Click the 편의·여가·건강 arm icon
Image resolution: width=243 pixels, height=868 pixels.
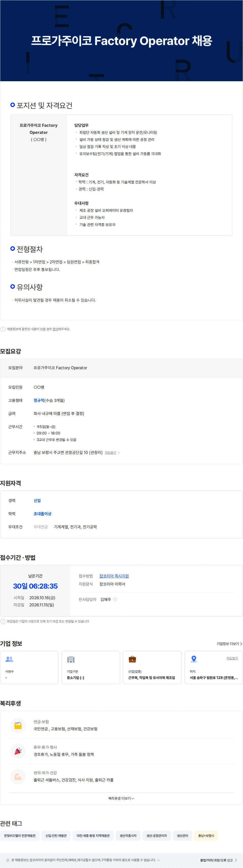tap(18, 777)
